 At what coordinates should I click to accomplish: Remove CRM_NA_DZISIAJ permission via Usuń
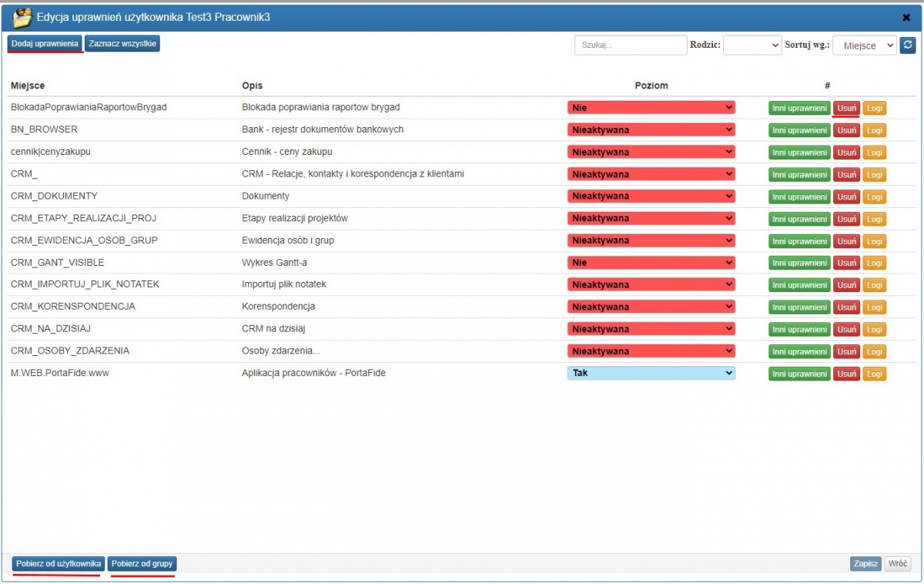(846, 329)
